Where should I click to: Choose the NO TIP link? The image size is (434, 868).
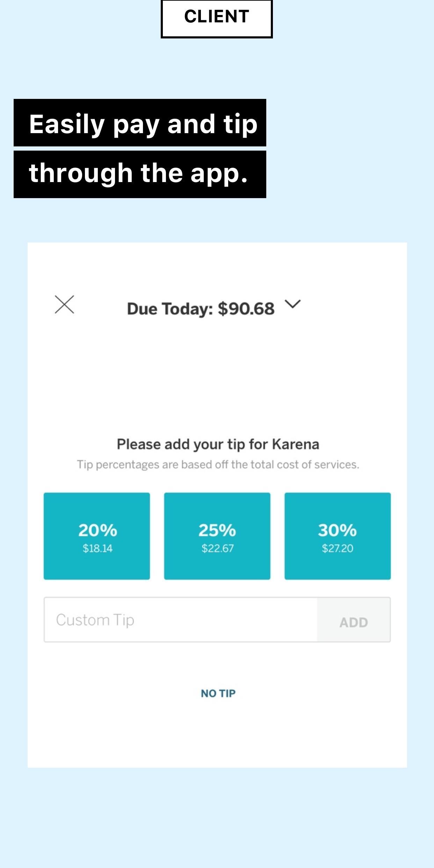218,693
